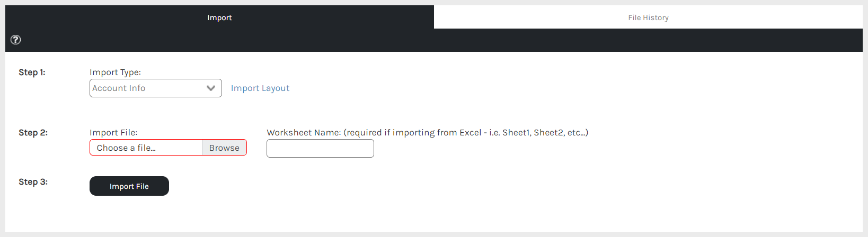Open the help question mark icon
This screenshot has height=237, width=868.
pyautogui.click(x=16, y=40)
